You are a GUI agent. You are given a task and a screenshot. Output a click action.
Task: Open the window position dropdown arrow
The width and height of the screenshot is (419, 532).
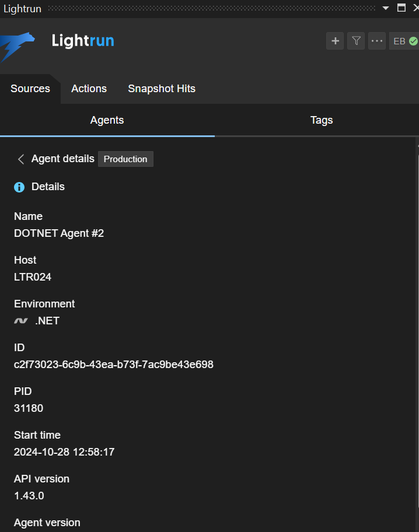tap(385, 8)
